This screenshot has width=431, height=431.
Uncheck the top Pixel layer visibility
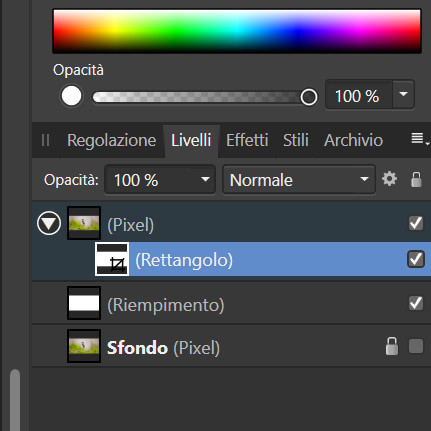[x=416, y=223]
